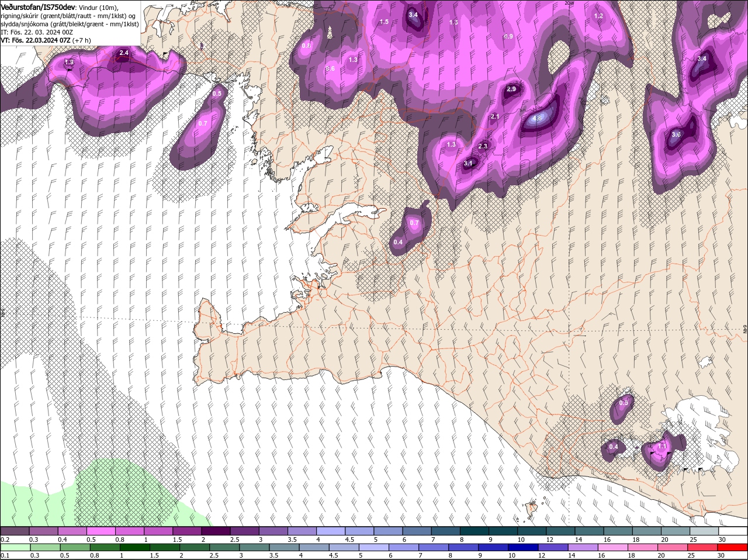
Task: Click the 3.1 snowfall value on the map
Action: point(468,164)
